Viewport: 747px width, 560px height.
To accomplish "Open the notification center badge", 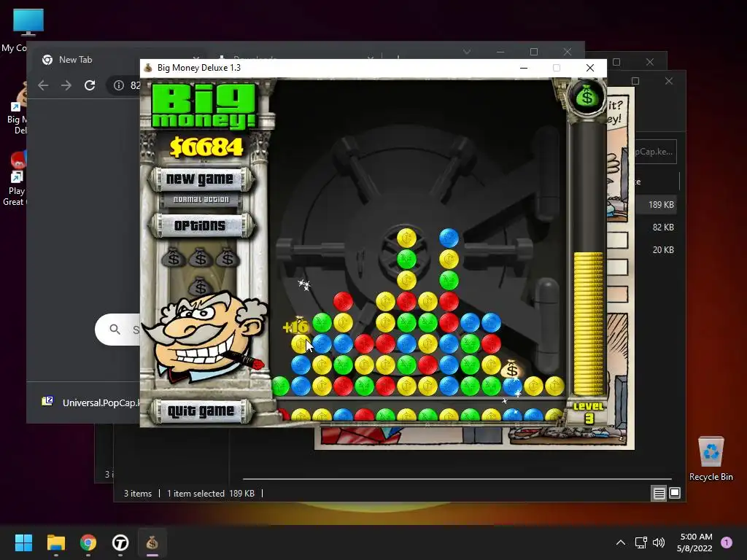I will [727, 542].
